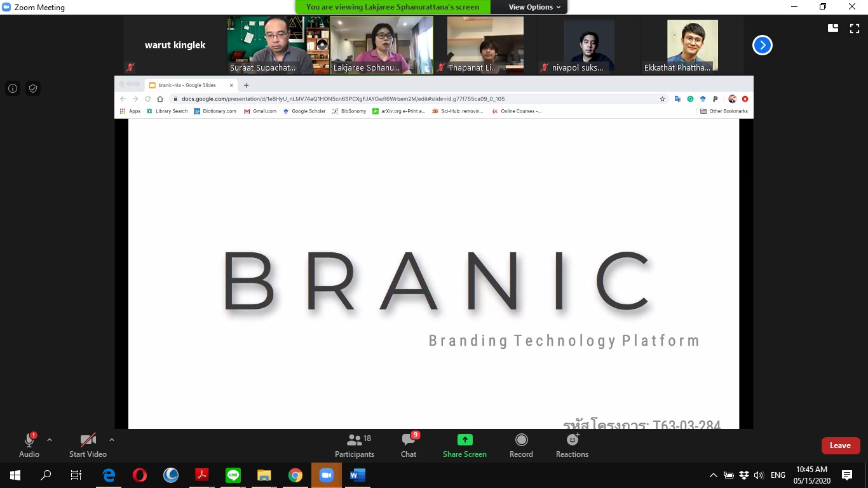Start recording with Record button
This screenshot has height=488, width=868.
click(521, 445)
